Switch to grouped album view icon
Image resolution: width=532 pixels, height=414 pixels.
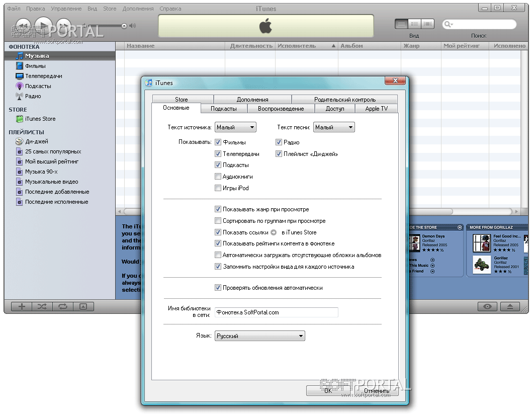coord(414,24)
